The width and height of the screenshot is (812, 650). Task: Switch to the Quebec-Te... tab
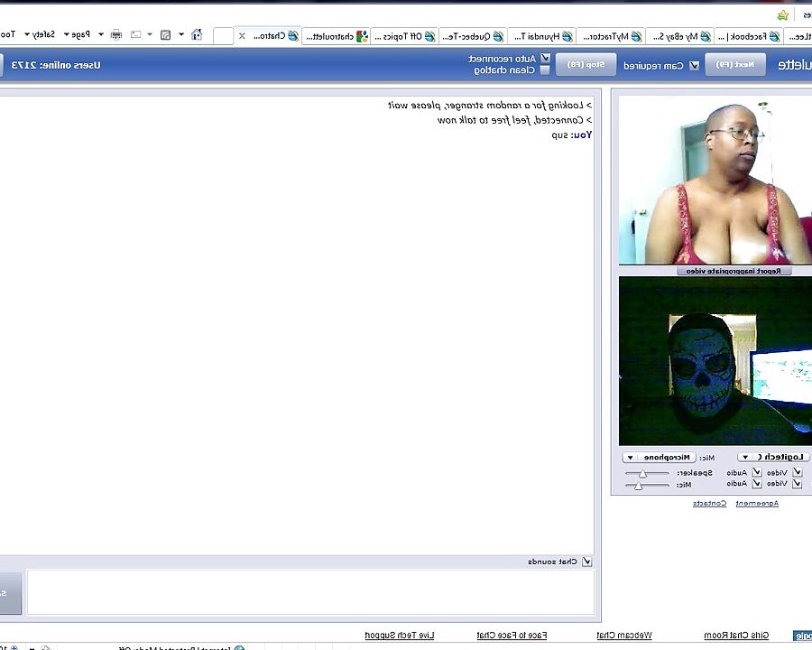pos(474,36)
